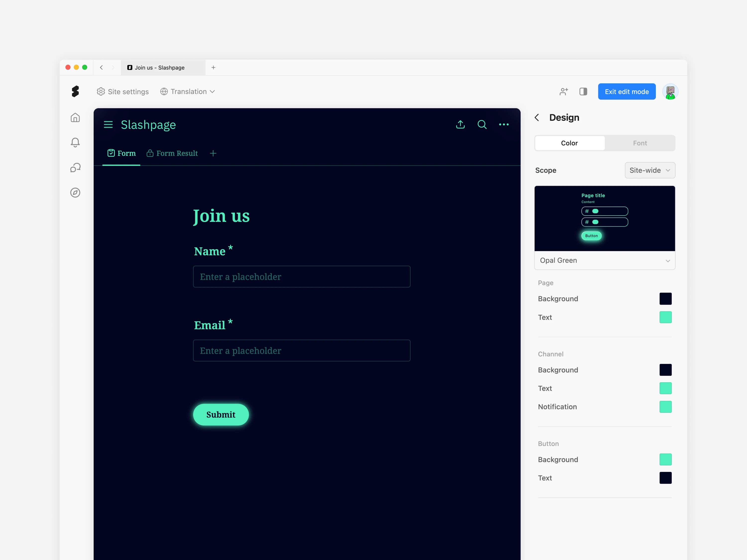Click the theme preview thumbnail
Image resolution: width=747 pixels, height=560 pixels.
pyautogui.click(x=605, y=218)
